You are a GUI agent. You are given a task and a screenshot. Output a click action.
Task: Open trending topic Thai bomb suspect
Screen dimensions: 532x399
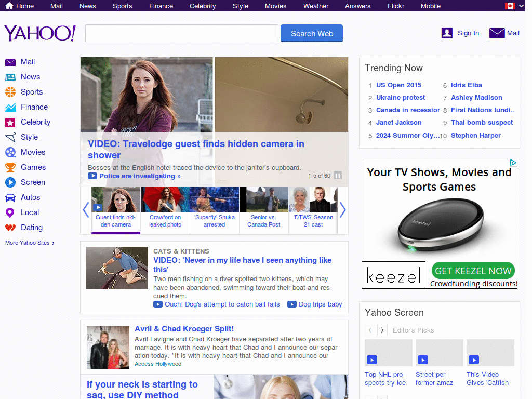[482, 123]
